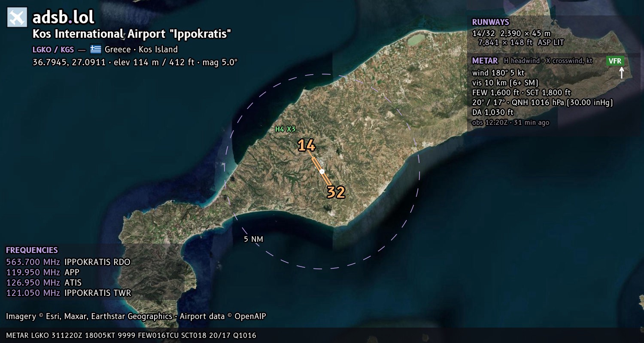Click the DA 1,030 ft density altitude line
The height and width of the screenshot is (343, 644).
click(492, 112)
